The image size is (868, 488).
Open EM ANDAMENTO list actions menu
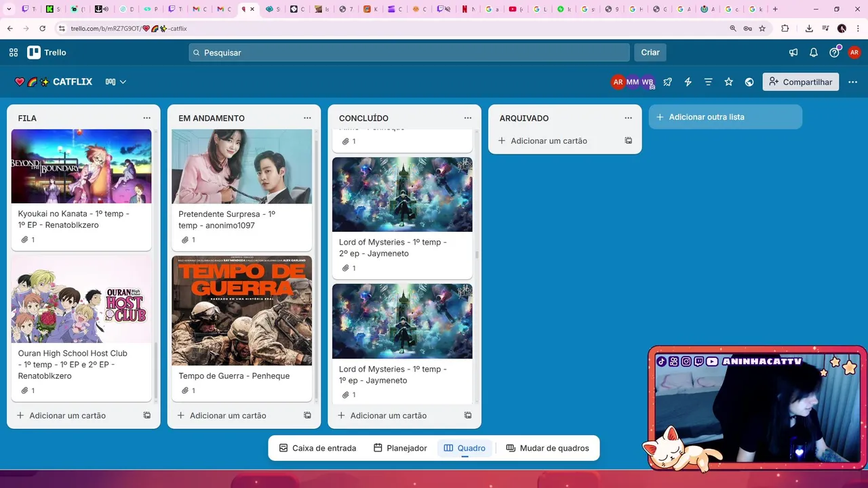coord(307,118)
